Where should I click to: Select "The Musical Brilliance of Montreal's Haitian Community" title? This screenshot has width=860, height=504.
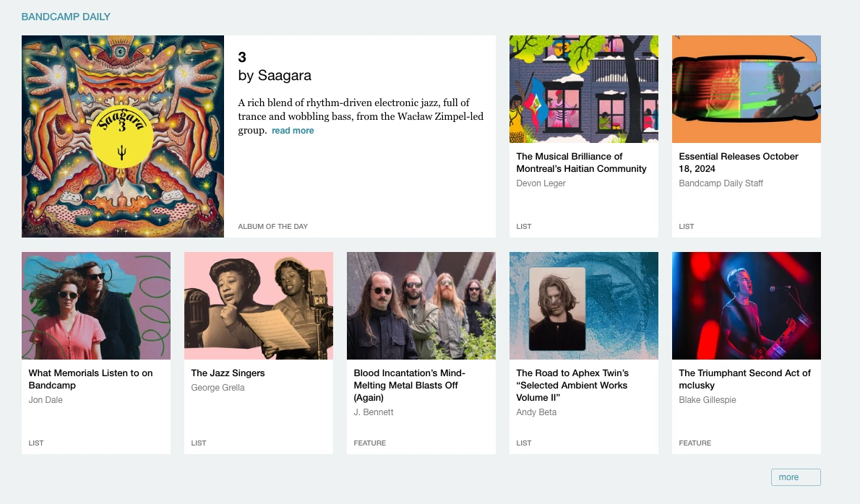pyautogui.click(x=581, y=162)
